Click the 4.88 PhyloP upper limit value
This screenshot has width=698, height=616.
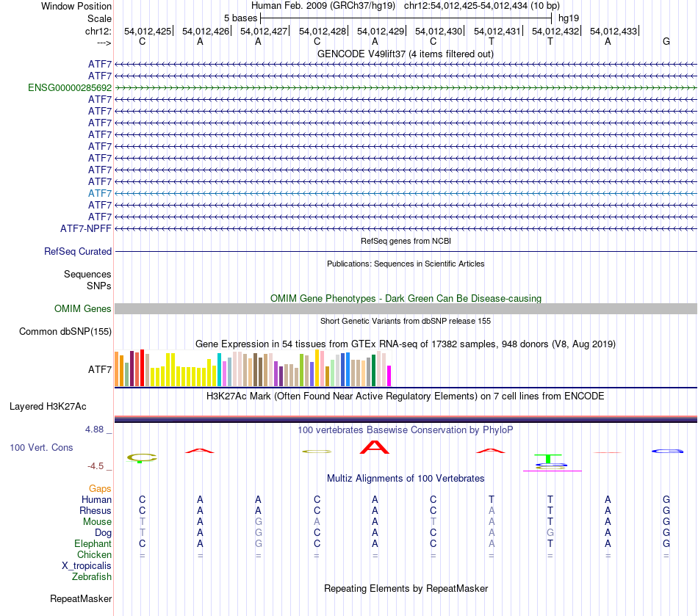94,430
